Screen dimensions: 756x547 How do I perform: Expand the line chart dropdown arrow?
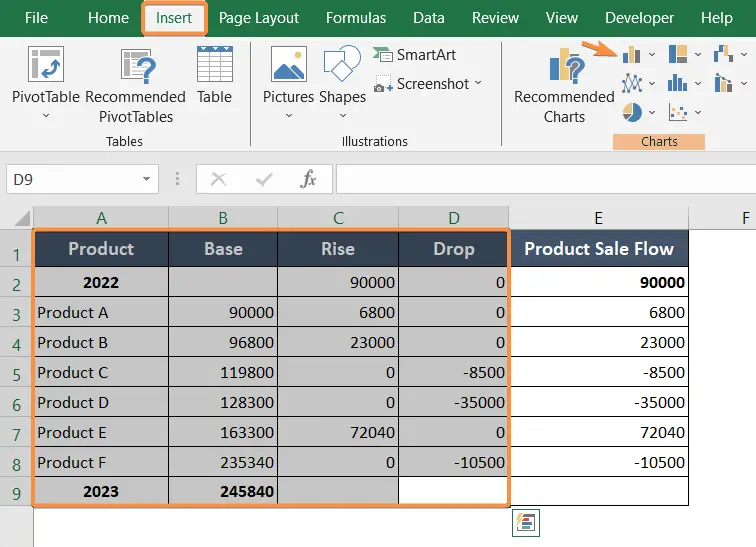pyautogui.click(x=652, y=83)
